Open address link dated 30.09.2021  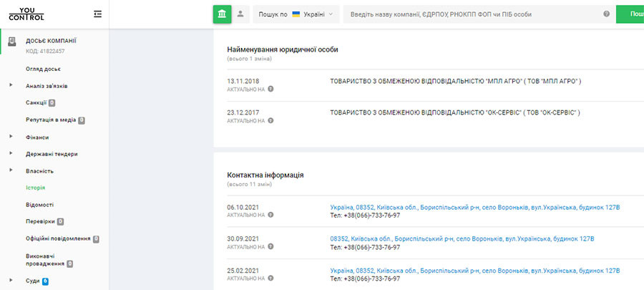pos(462,238)
